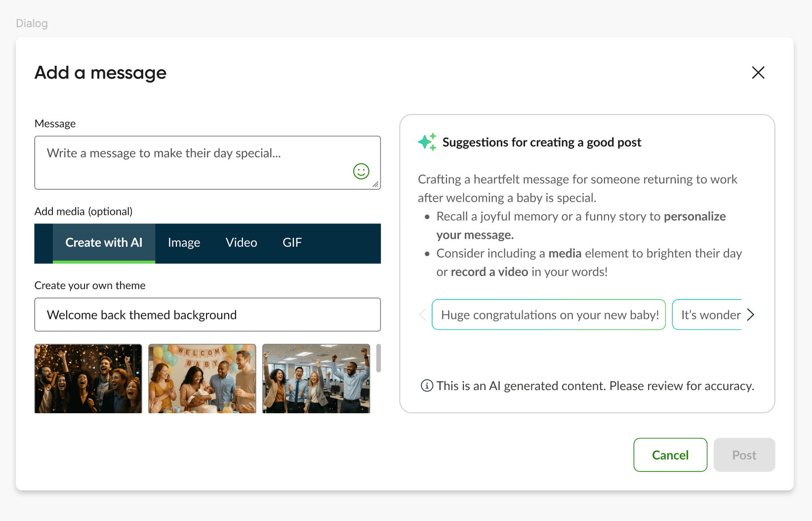Open the Video media tab
The image size is (812, 521).
coord(242,243)
